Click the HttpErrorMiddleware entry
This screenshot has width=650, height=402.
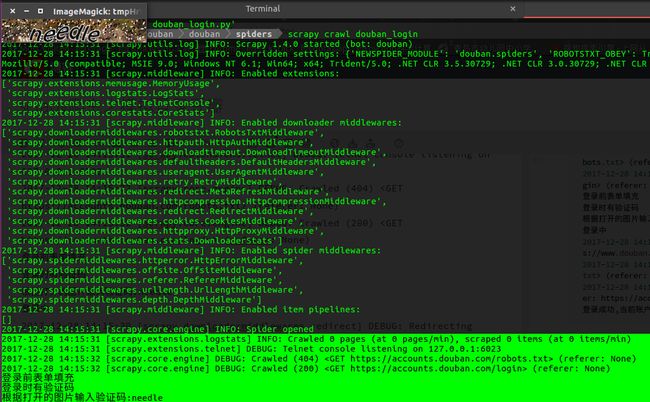[155, 260]
